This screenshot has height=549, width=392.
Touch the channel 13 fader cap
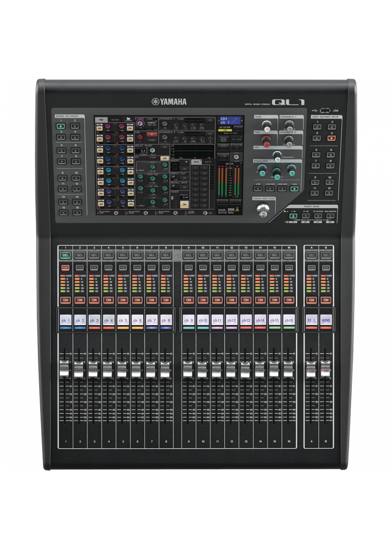coord(245,369)
